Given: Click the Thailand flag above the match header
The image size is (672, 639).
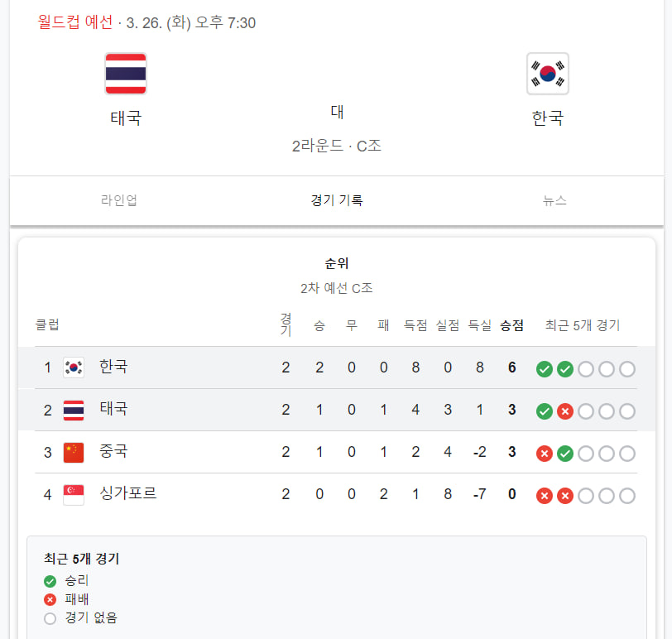Looking at the screenshot, I should [x=125, y=73].
